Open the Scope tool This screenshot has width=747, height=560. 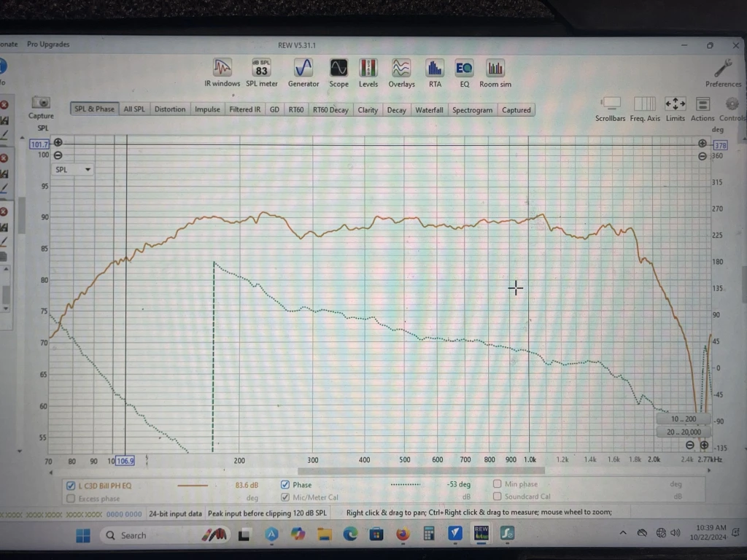[x=338, y=69]
